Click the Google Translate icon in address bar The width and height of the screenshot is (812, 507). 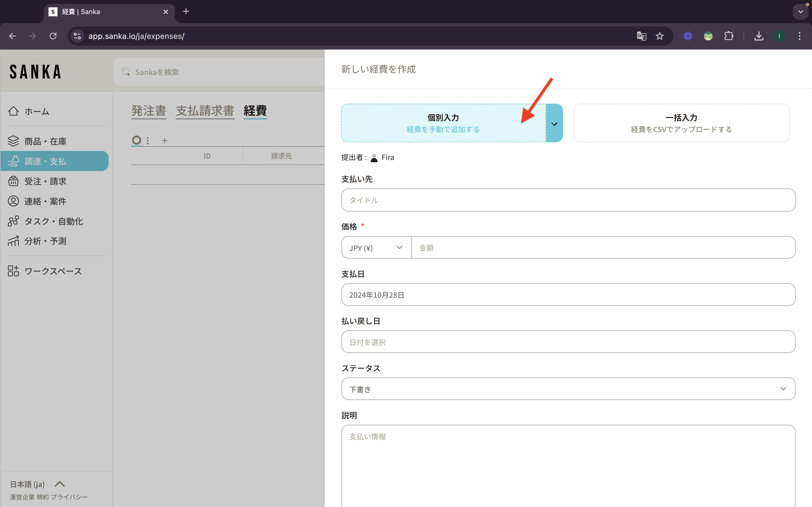[641, 36]
